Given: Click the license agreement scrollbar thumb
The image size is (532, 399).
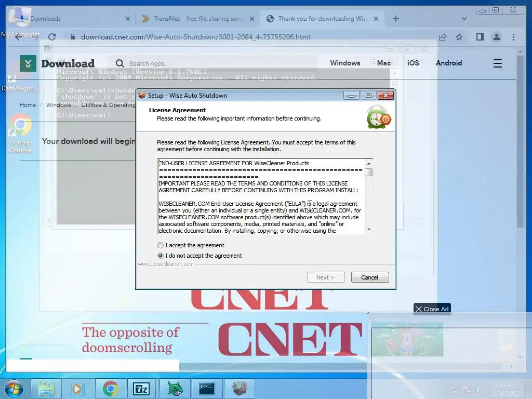Looking at the screenshot, I should (368, 172).
